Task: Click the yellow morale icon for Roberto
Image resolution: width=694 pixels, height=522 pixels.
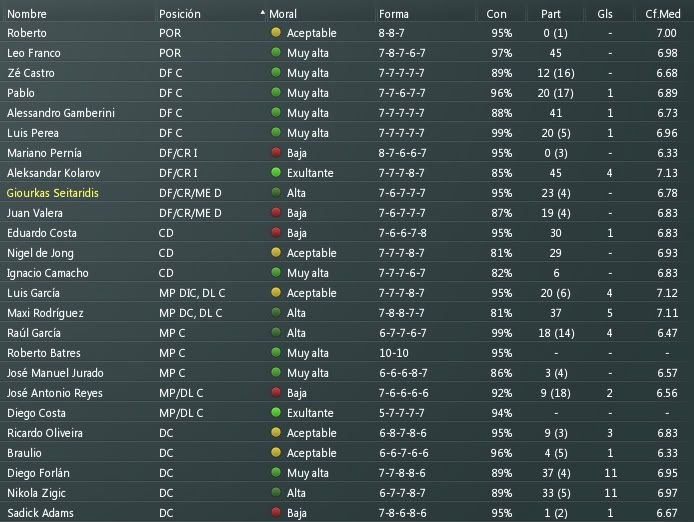Action: pyautogui.click(x=276, y=32)
